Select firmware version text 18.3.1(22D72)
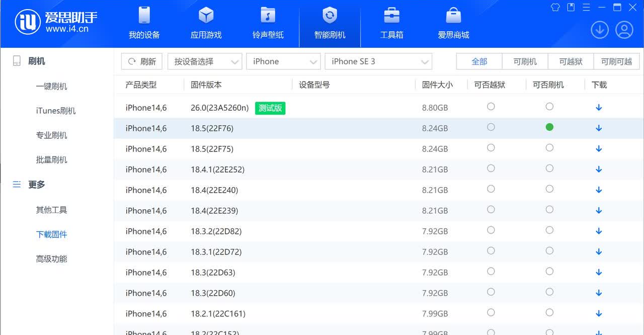The width and height of the screenshot is (644, 335). [216, 253]
